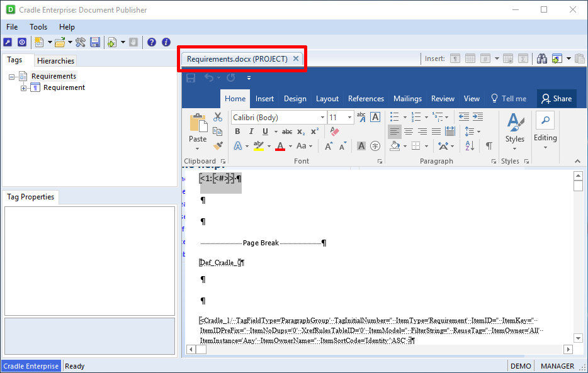This screenshot has height=373, width=588.
Task: Close the Requirements.docx (PROJECT) tab
Action: click(x=296, y=58)
